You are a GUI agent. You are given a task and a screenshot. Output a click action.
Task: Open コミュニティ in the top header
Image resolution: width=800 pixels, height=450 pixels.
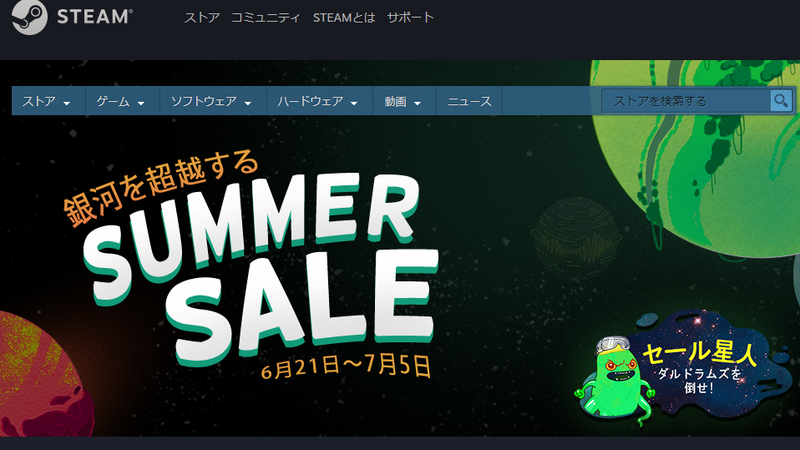(265, 18)
